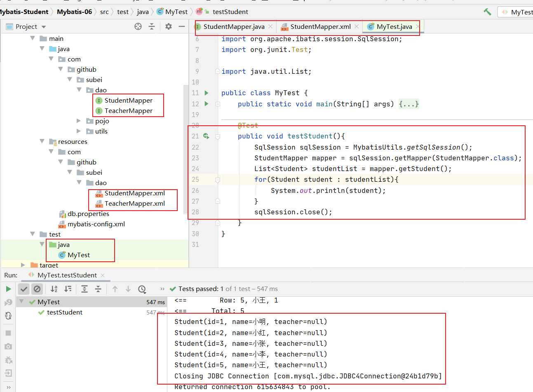Switch to StudentMapper.java editor tab
This screenshot has width=533, height=392.
(233, 27)
